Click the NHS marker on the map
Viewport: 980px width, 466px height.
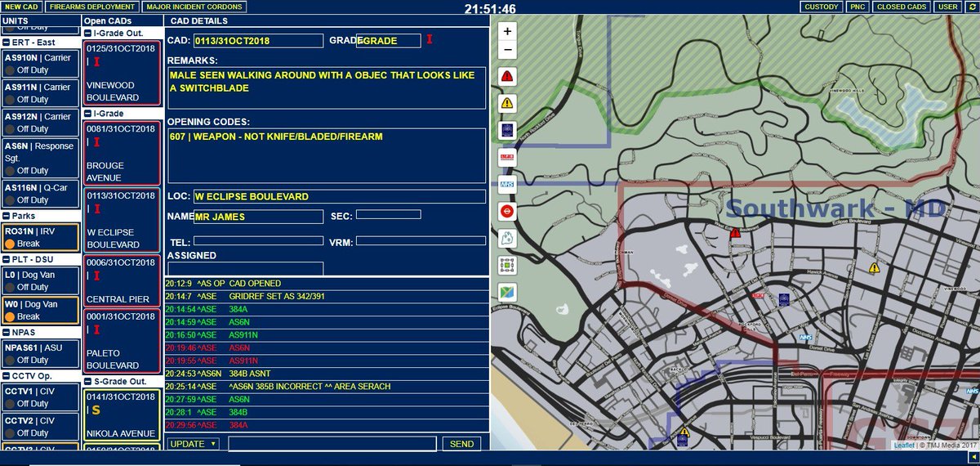[x=806, y=336]
